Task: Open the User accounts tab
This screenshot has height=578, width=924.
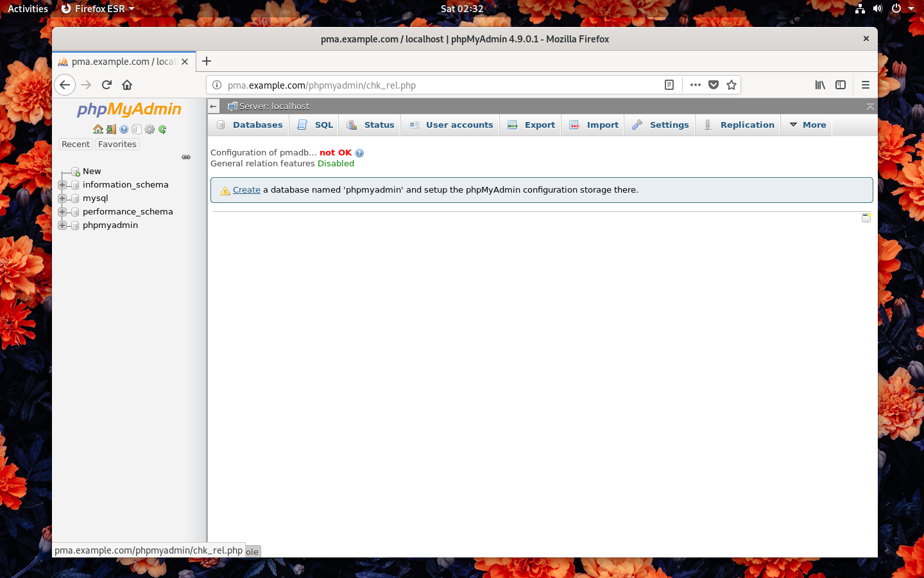Action: (x=451, y=125)
